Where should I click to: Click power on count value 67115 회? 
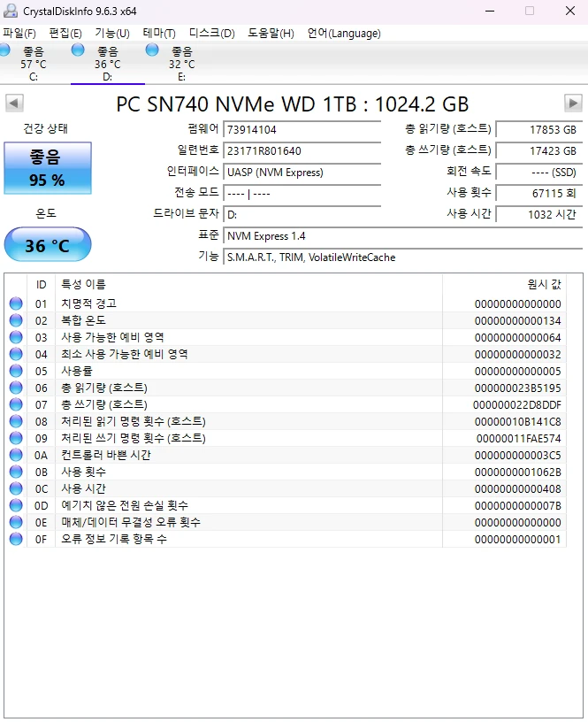tap(539, 194)
